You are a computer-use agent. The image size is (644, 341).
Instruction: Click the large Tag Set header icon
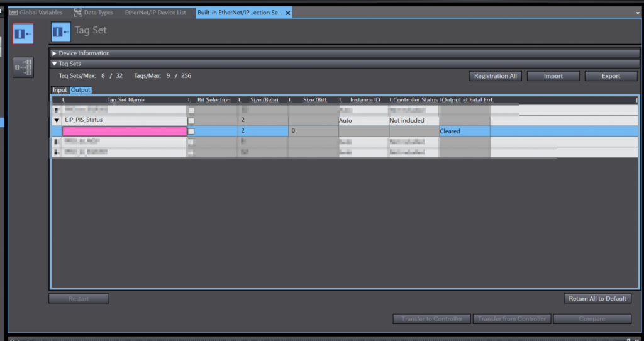[x=61, y=31]
